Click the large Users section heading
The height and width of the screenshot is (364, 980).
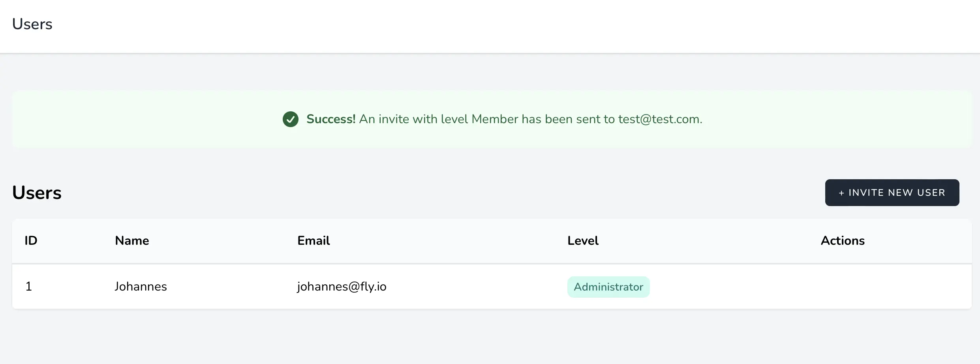coord(37,193)
